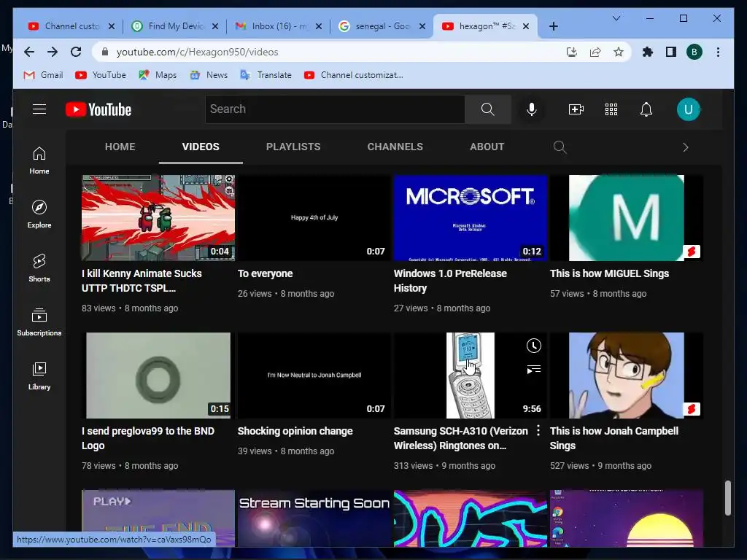This screenshot has height=560, width=747.
Task: Add Samsung video to queue
Action: point(533,370)
